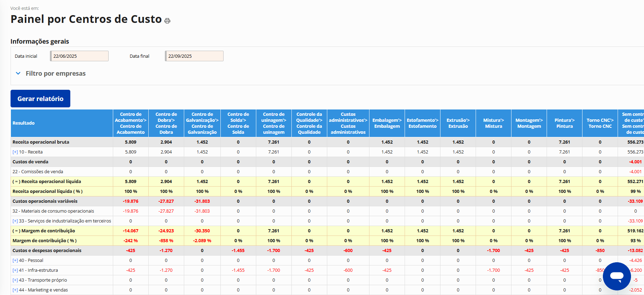Open the chat support bubble

click(617, 276)
